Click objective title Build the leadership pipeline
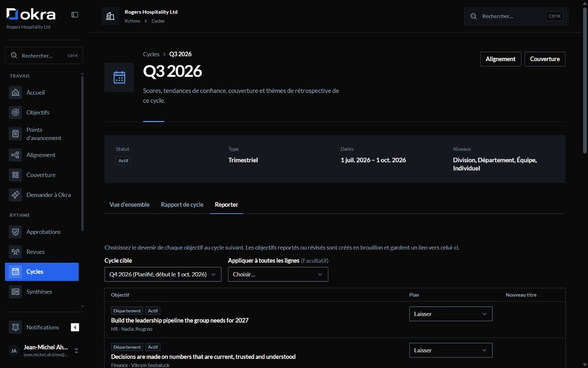 pos(179,321)
